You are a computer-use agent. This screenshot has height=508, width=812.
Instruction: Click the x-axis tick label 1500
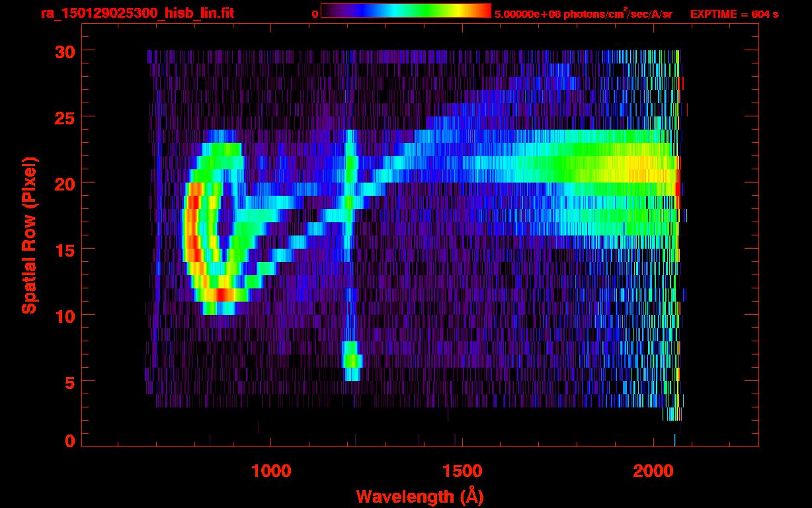click(x=462, y=471)
